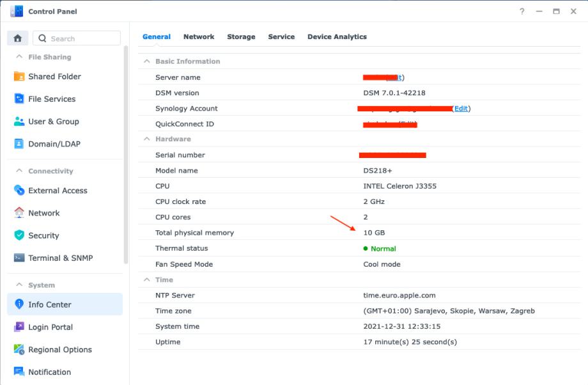Switch to the General tab
Viewport: 588px width, 385px height.
157,37
